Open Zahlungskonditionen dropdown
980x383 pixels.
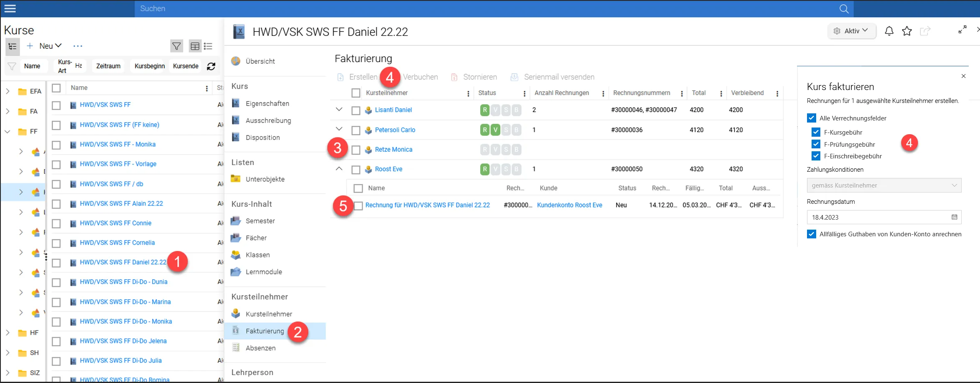point(884,185)
